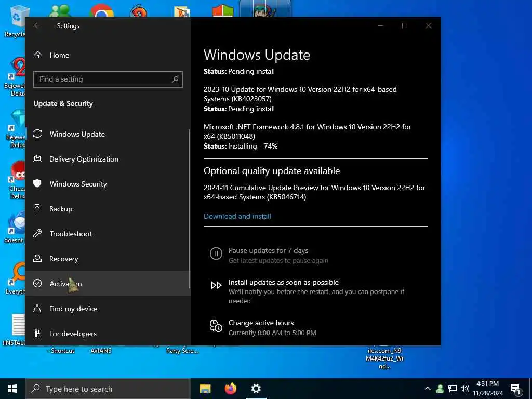
Task: Go back using the Settings back arrow
Action: (x=37, y=25)
